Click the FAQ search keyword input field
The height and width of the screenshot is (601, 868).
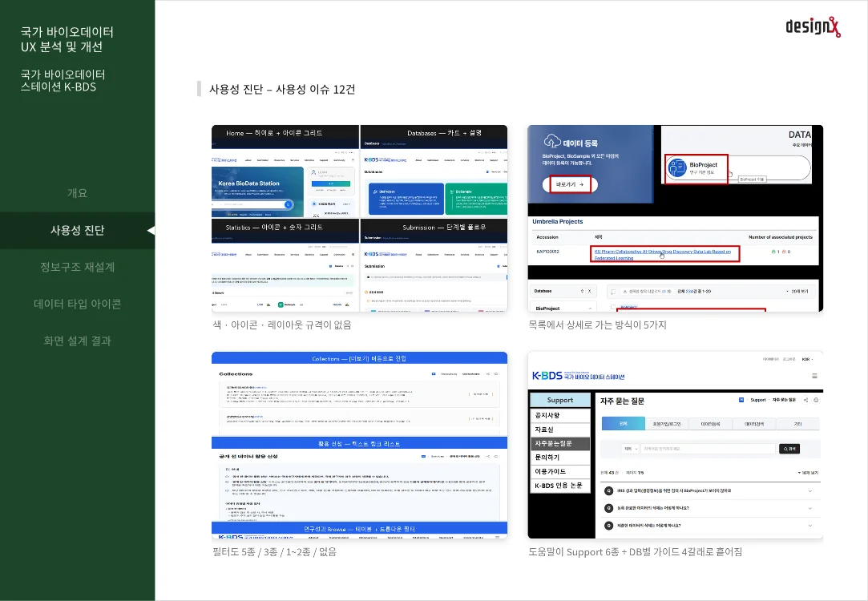(x=708, y=449)
